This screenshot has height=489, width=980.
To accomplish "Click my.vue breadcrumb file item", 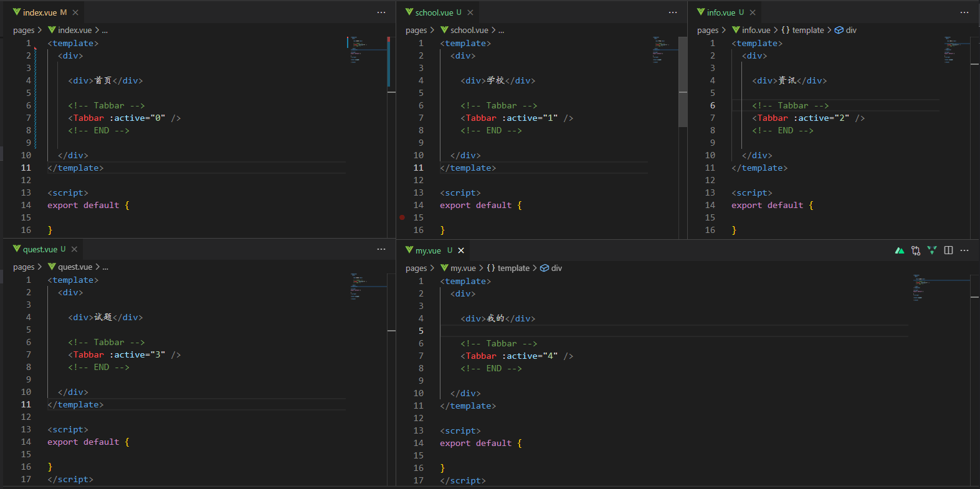I will pos(458,268).
